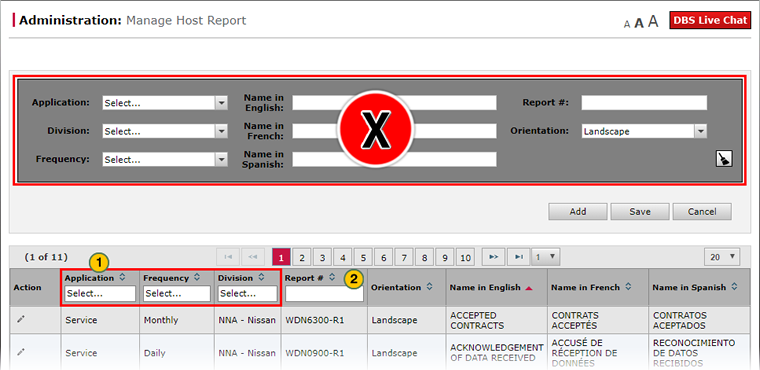Viewport: 760px width, 370px height.
Task: Sort by Report # column arrows
Action: pos(332,278)
